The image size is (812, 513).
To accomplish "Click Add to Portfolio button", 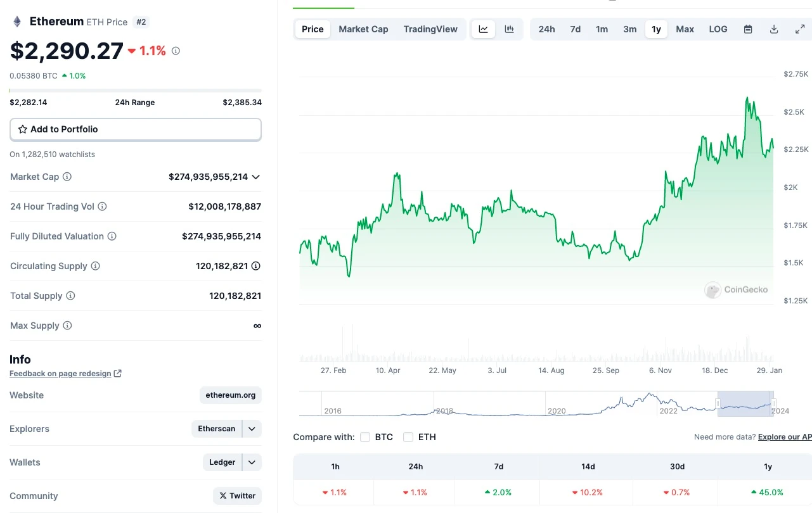I will pos(136,129).
